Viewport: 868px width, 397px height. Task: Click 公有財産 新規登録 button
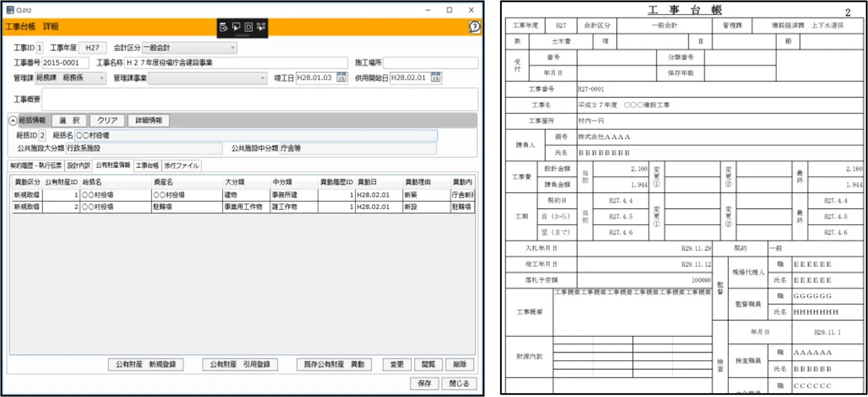[x=146, y=364]
